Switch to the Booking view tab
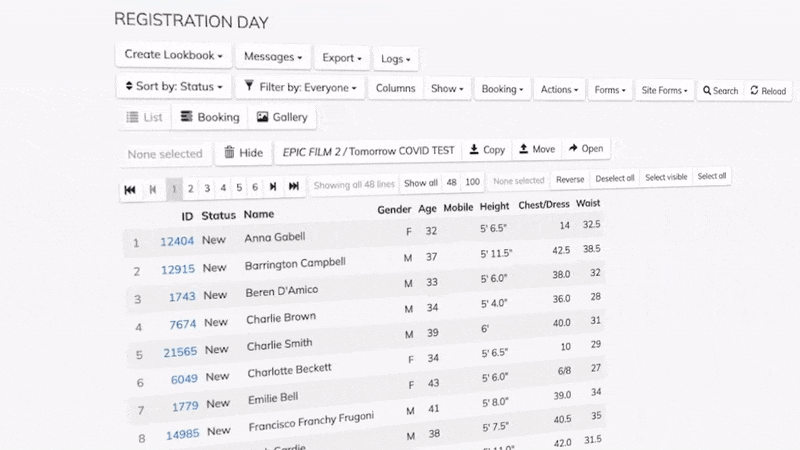Viewport: 800px width, 450px height. point(209,118)
